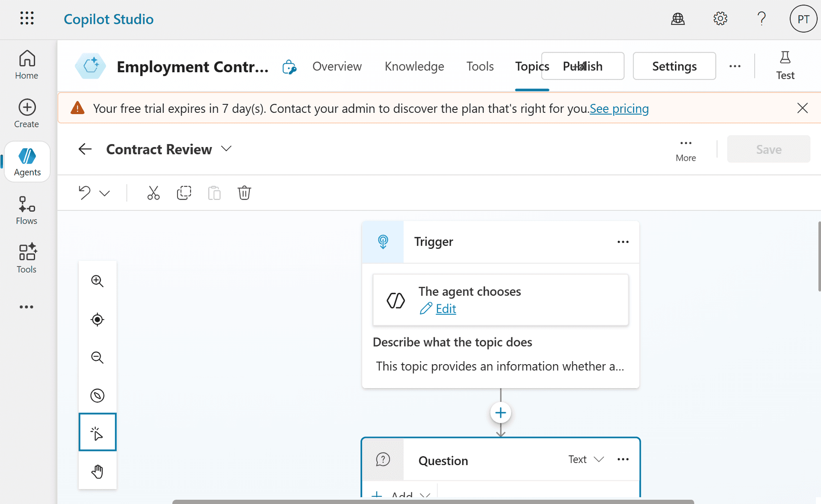This screenshot has height=504, width=821.
Task: Open Tools in the left sidebar
Action: (27, 259)
